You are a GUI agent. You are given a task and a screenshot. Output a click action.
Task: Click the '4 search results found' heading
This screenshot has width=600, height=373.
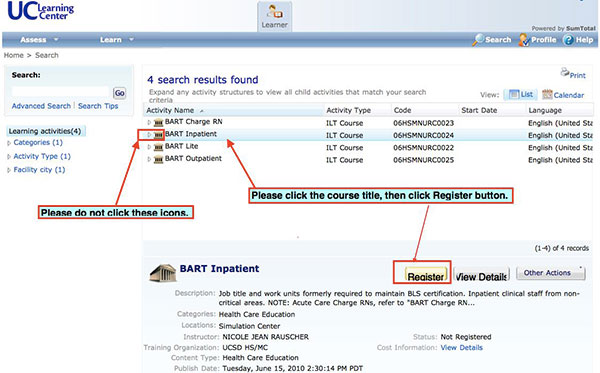(203, 80)
